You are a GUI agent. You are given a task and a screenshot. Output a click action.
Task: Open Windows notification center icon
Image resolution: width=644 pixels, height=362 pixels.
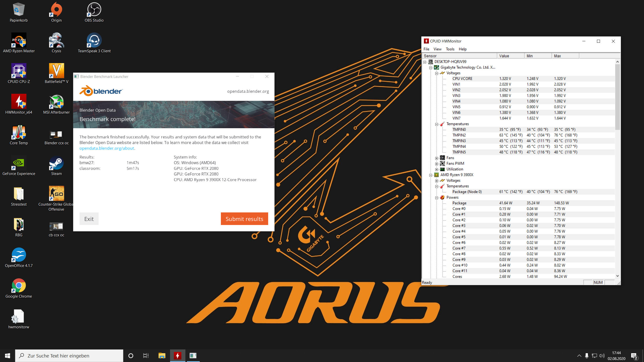coord(634,355)
